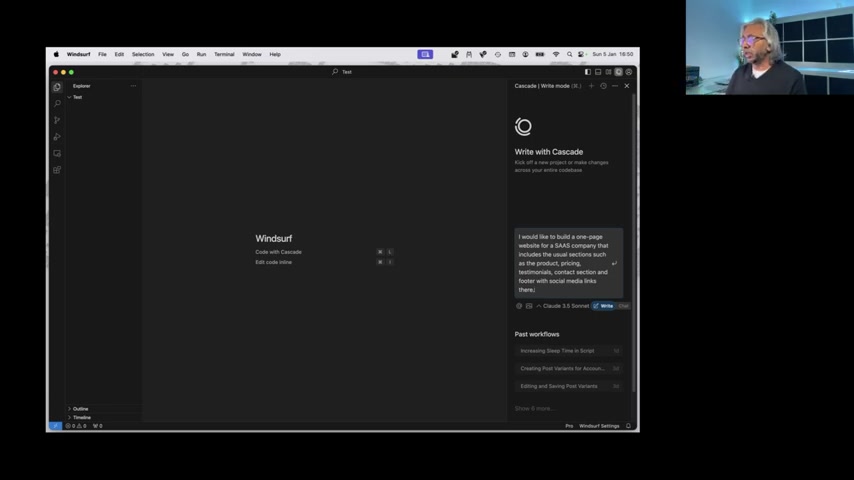Click the ports forwarded indicator in status bar
Image resolution: width=854 pixels, height=480 pixels.
[97, 426]
